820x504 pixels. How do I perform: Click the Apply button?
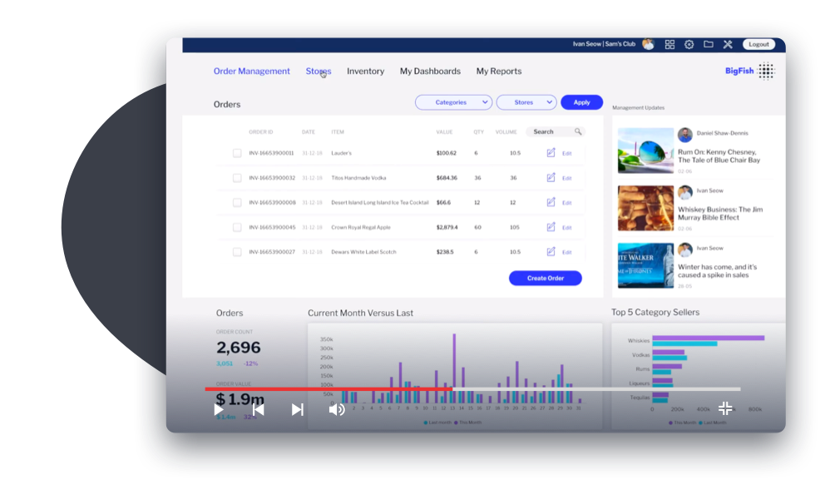click(581, 102)
